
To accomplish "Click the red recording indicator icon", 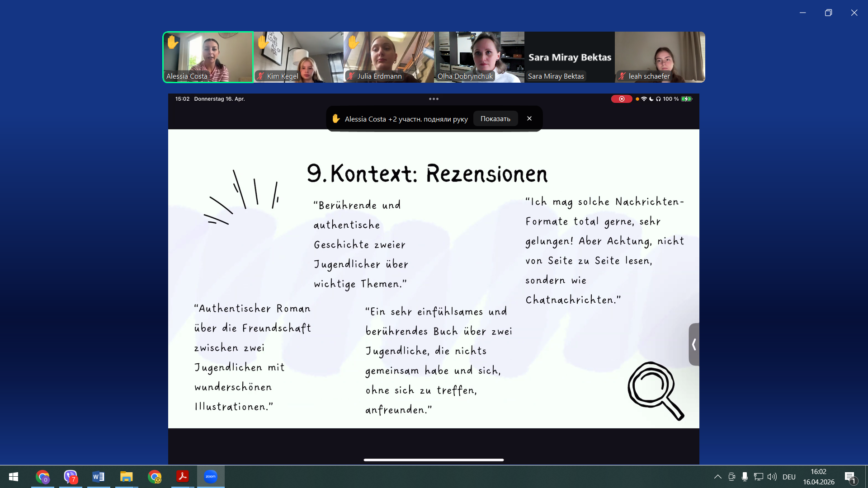I will (x=622, y=99).
